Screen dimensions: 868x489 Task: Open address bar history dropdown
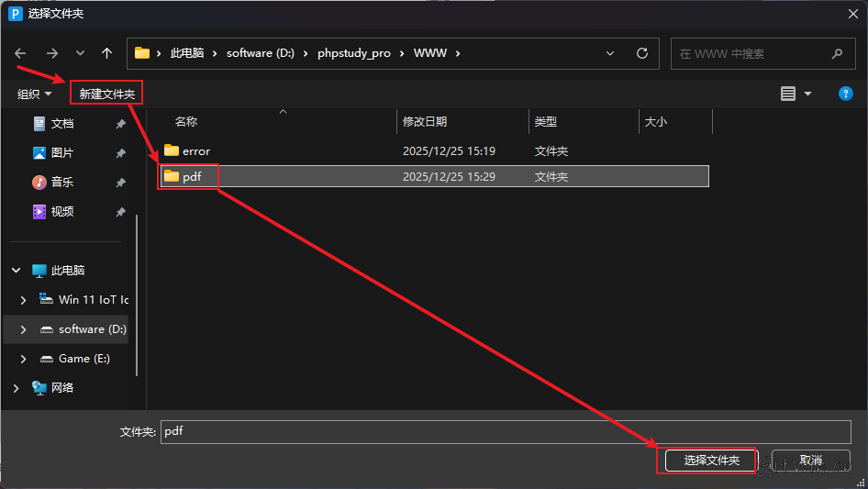610,53
